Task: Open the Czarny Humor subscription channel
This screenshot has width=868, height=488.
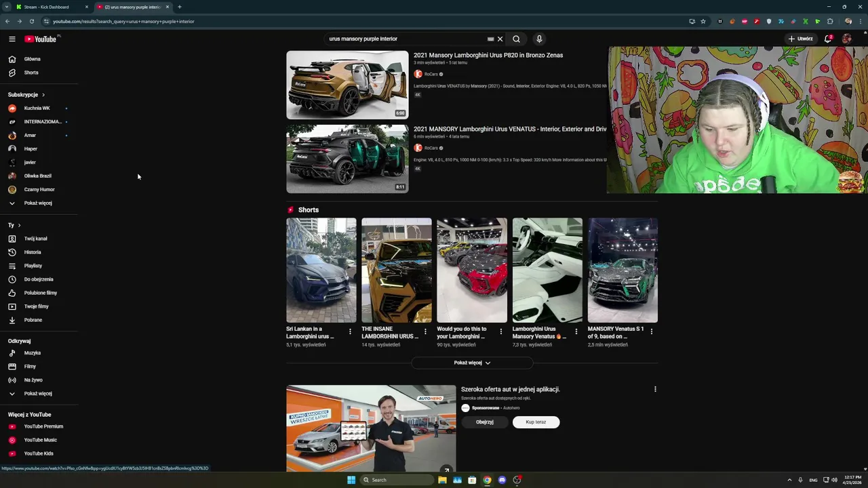Action: point(39,189)
